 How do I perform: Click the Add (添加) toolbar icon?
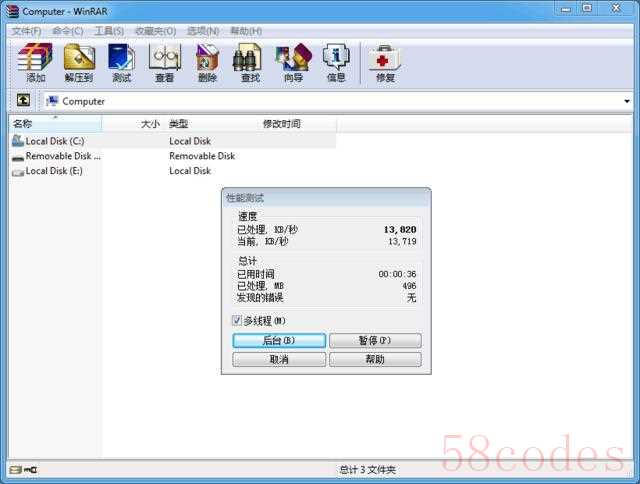pos(35,63)
